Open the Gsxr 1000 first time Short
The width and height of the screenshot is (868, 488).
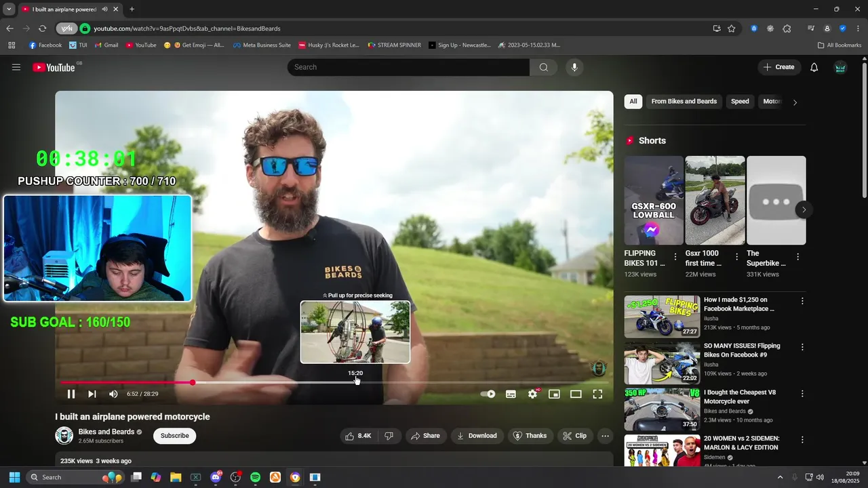[x=715, y=201]
